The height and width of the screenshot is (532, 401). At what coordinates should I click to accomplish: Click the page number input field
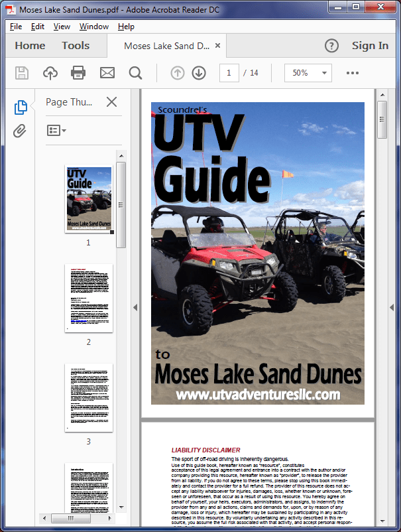(229, 73)
